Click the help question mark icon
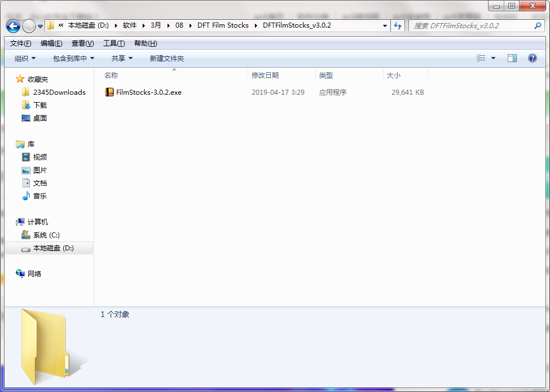This screenshot has height=392, width=550. click(532, 58)
